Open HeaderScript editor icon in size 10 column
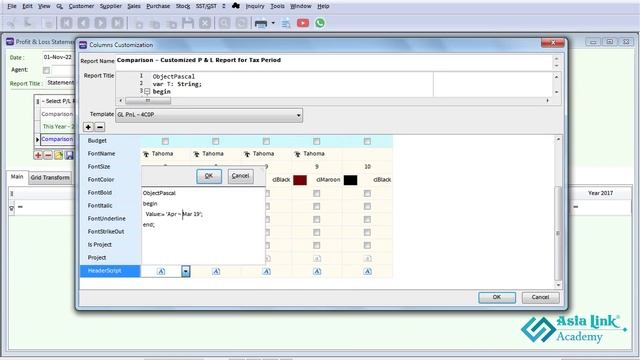This screenshot has height=360, width=640. tap(367, 271)
